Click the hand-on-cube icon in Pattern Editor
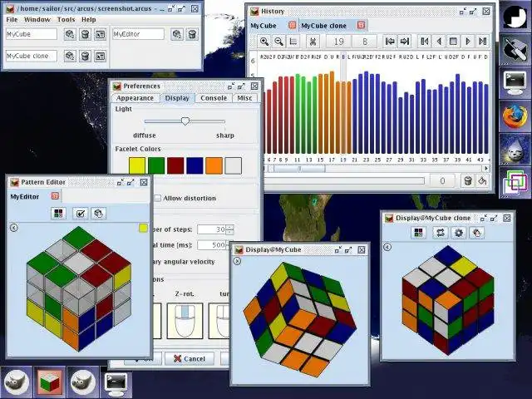 pyautogui.click(x=99, y=214)
